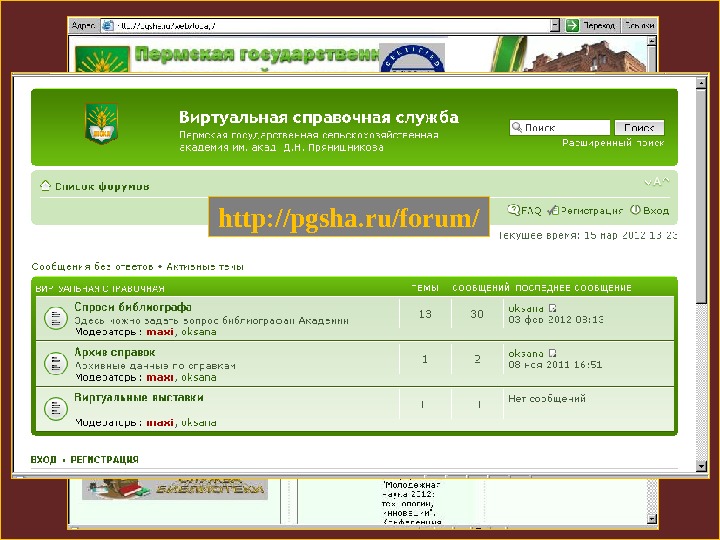Screen dimensions: 720x540
Task: Click the home icon beside Список форумов
Action: pyautogui.click(x=45, y=186)
